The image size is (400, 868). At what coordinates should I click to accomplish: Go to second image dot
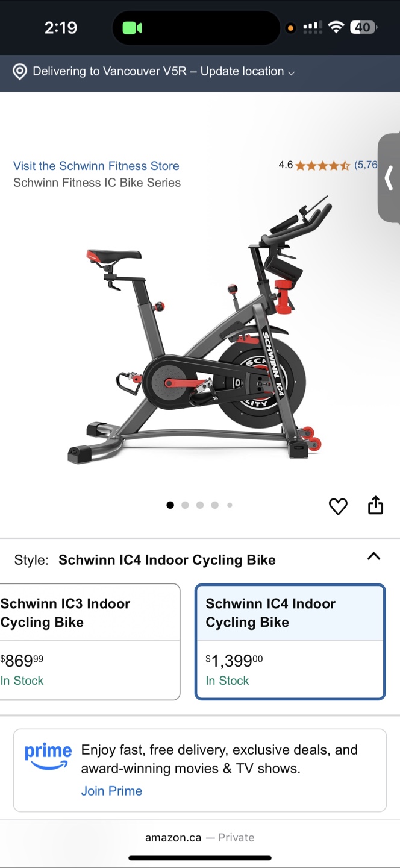[x=185, y=505]
